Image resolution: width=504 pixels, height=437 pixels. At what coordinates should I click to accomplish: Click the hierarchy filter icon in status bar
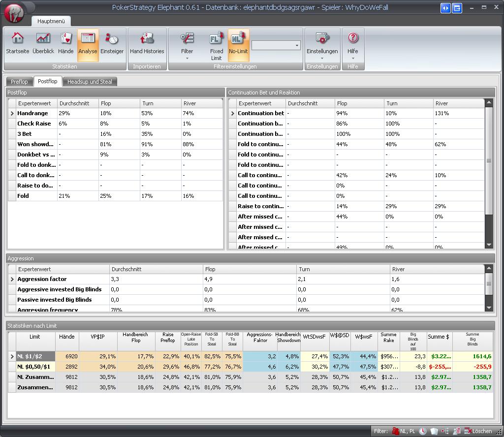pyautogui.click(x=445, y=431)
